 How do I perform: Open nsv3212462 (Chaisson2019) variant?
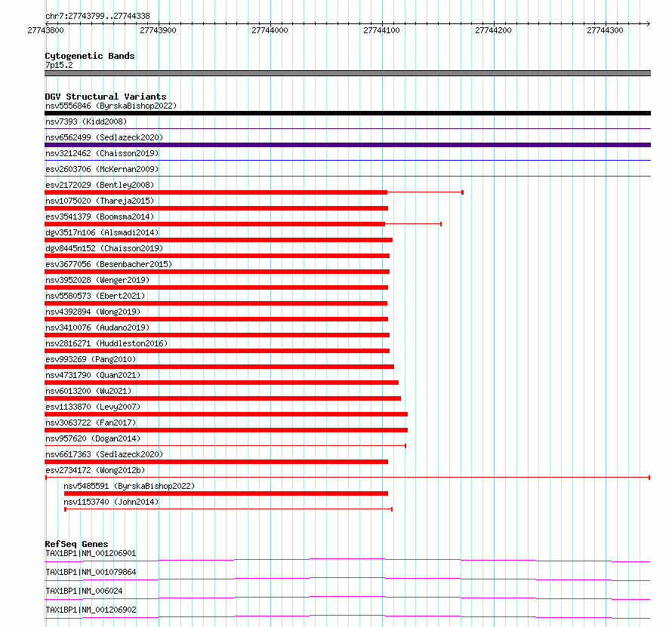102,153
